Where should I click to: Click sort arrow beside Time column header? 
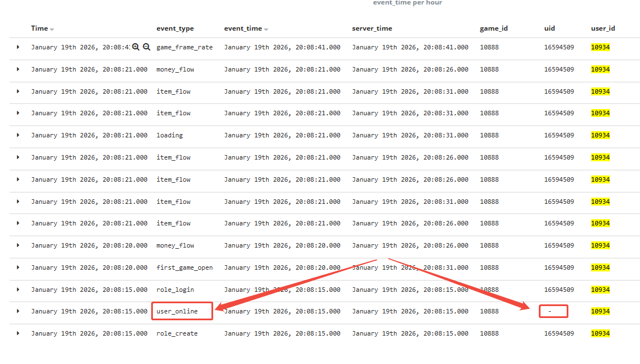tap(52, 29)
